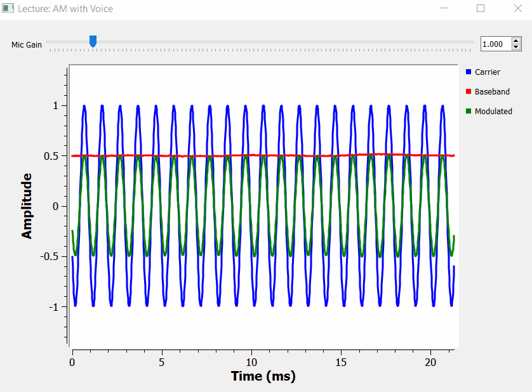Click the Mic Gain slider handle
This screenshot has height=392, width=532.
pyautogui.click(x=93, y=41)
